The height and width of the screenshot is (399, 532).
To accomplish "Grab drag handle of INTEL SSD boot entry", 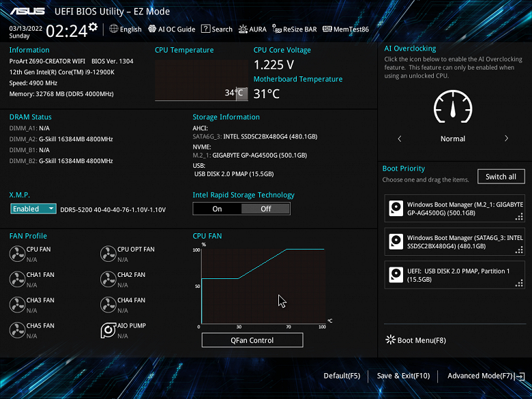I will coord(519,250).
